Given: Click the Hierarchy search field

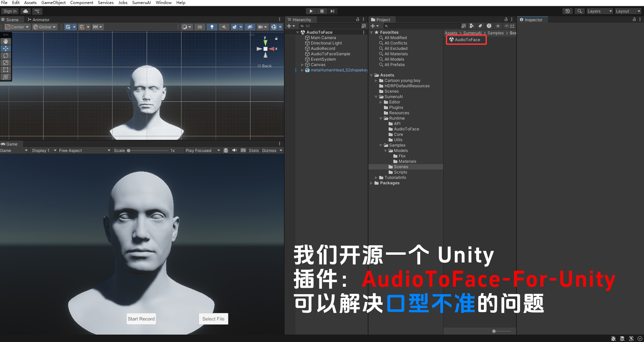Looking at the screenshot, I should pyautogui.click(x=330, y=26).
